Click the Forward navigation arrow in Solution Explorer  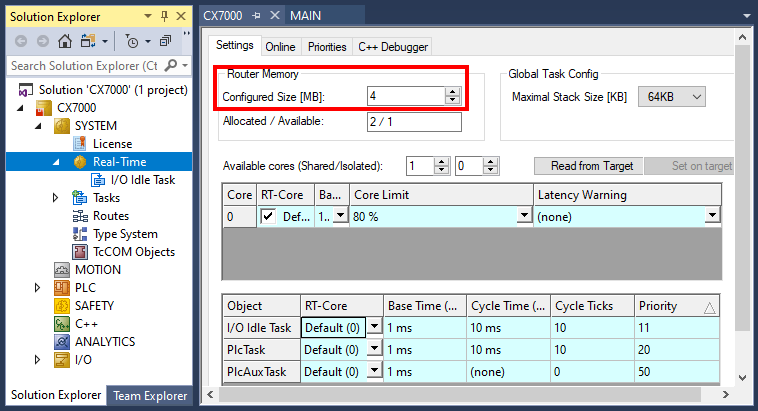43,41
